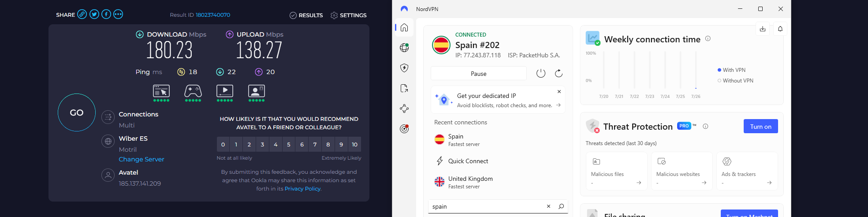Click Quick Connect in recent connections

[498, 161]
